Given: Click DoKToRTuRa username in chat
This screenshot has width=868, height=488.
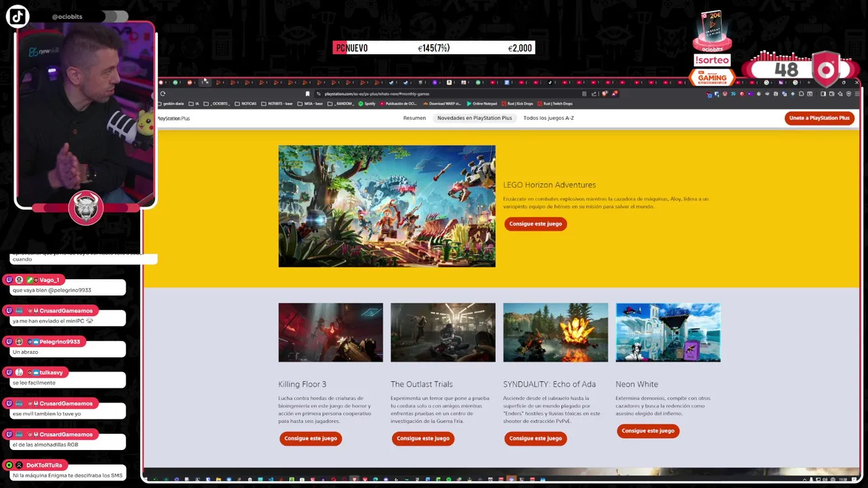Looking at the screenshot, I should 44,466.
